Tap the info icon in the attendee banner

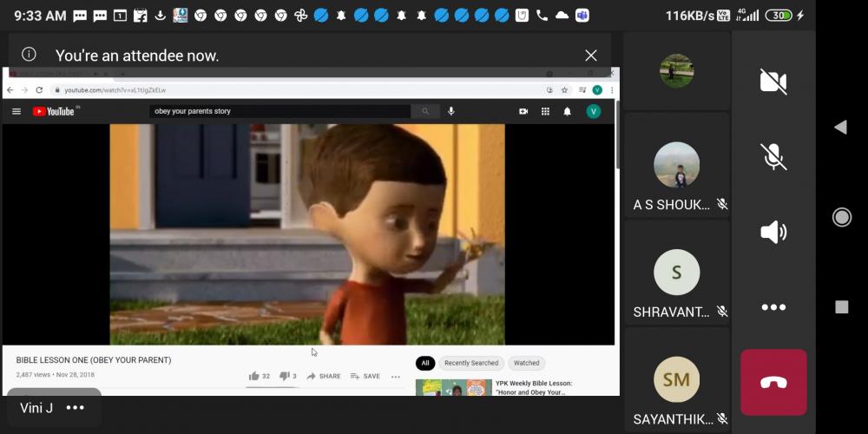pos(29,54)
